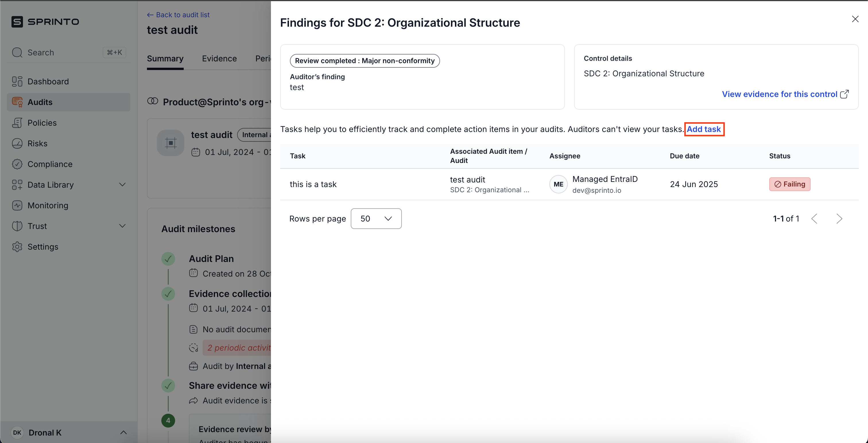The height and width of the screenshot is (443, 868).
Task: Expand the Trust section chevron
Action: (x=123, y=226)
